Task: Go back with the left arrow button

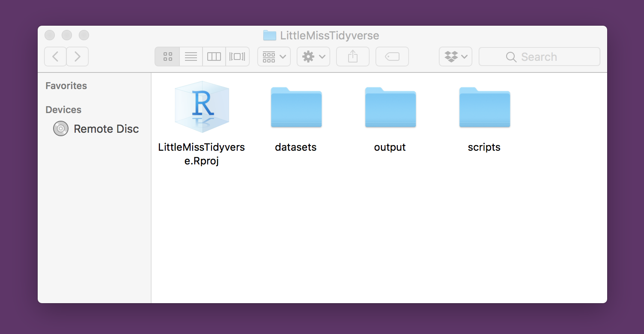Action: [55, 57]
